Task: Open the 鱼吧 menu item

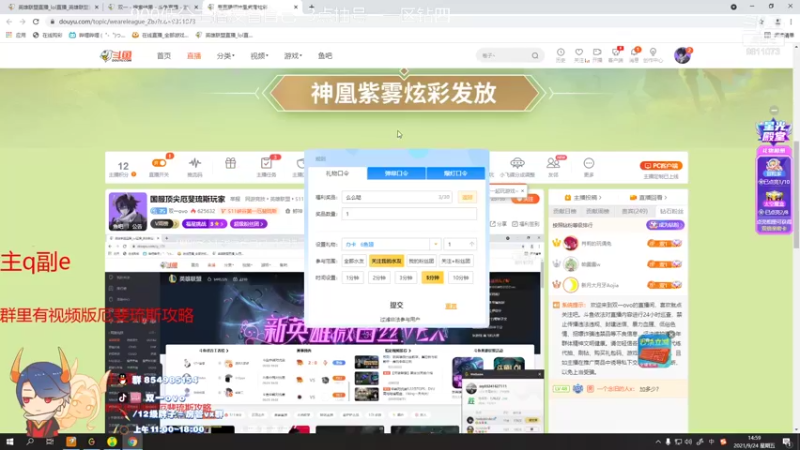Action: 325,56
